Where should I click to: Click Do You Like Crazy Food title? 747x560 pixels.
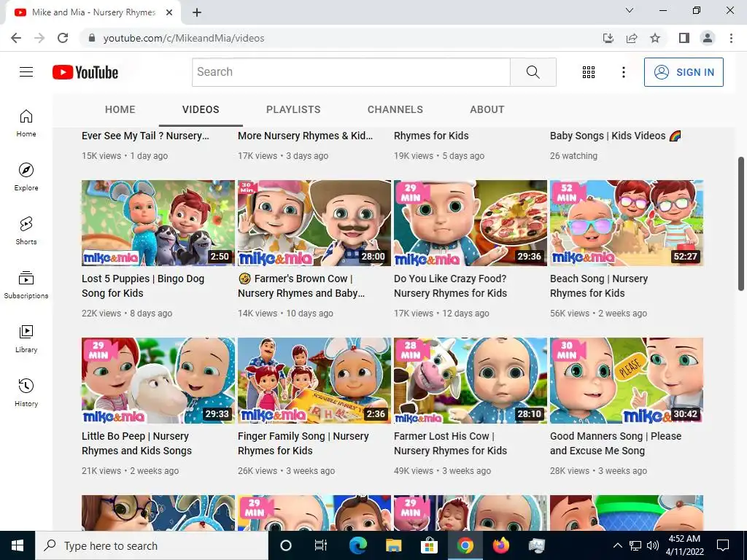pos(450,286)
